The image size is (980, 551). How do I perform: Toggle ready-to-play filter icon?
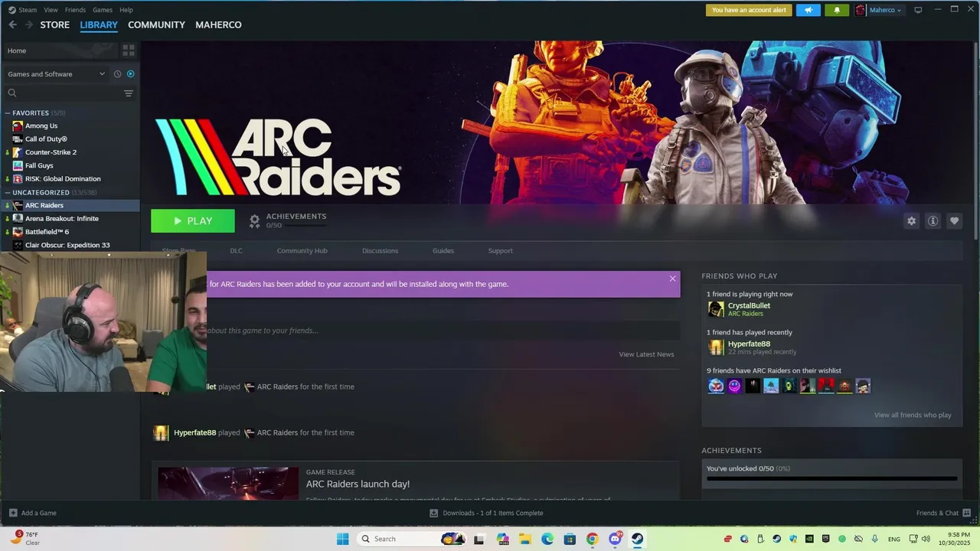(130, 74)
